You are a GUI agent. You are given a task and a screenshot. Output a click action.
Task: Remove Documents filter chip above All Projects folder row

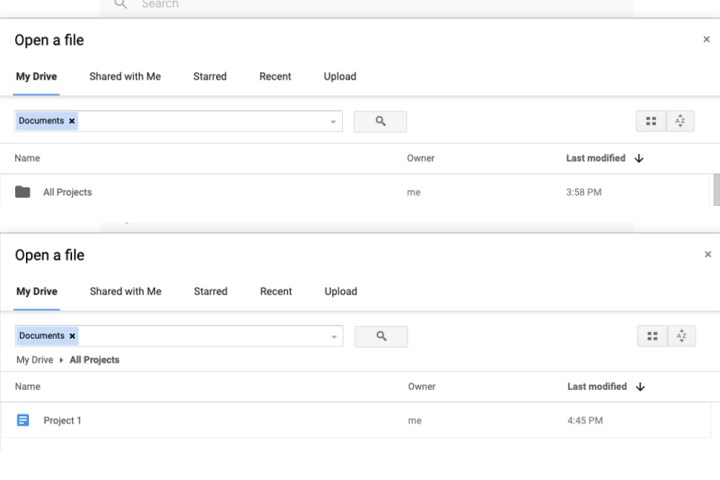(x=72, y=121)
